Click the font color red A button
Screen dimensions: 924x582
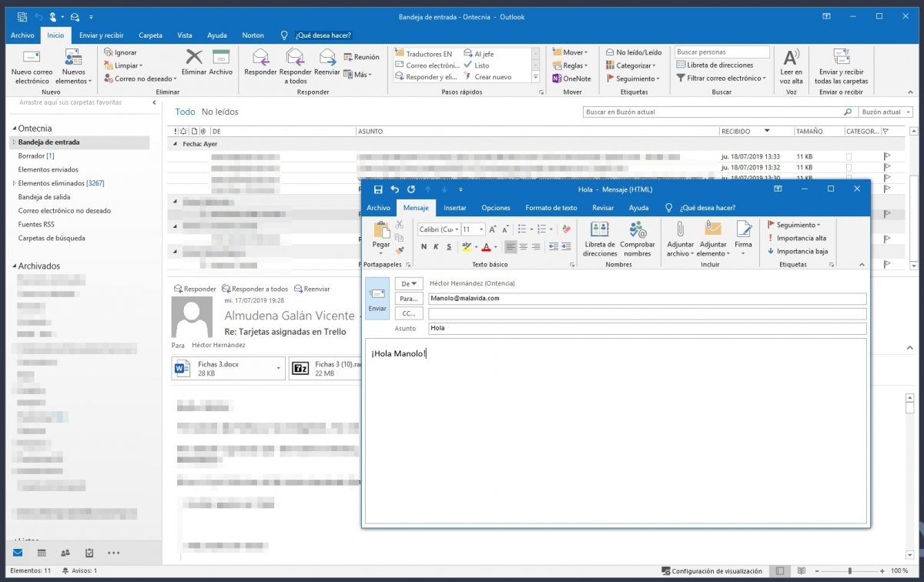tap(486, 246)
